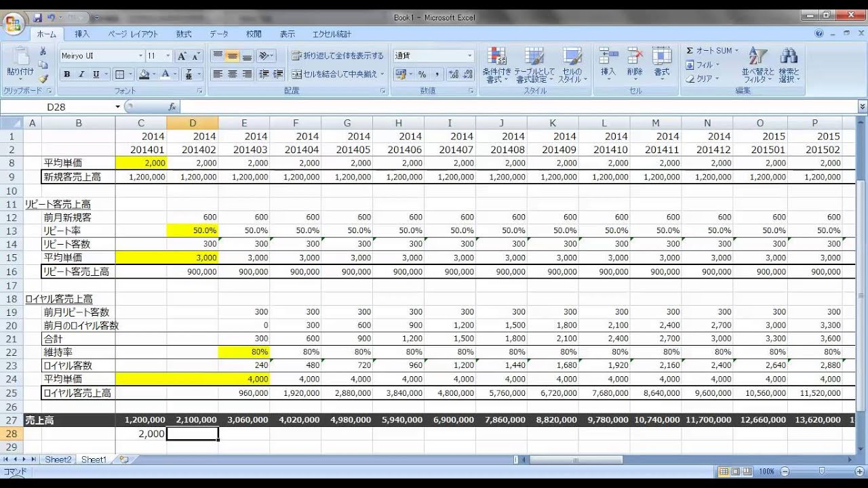Click the Office button
Screen dimensions: 868x488
(14, 25)
